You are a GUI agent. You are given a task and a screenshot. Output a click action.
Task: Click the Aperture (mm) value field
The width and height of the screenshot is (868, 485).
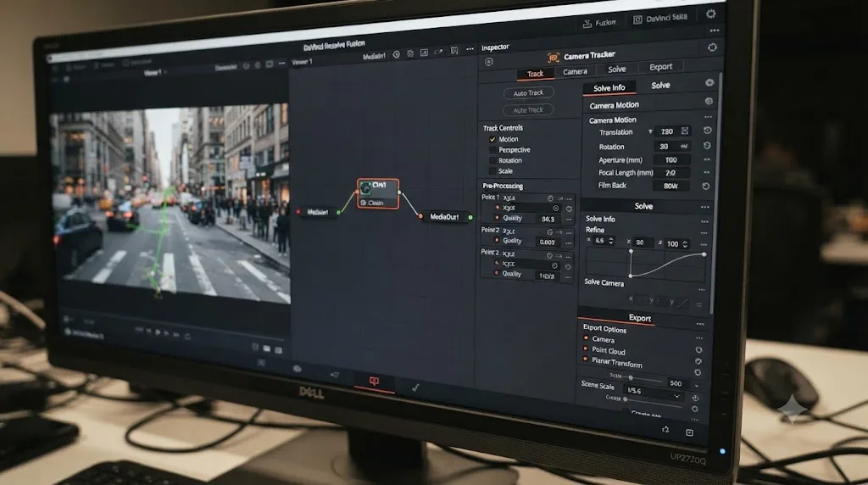671,160
